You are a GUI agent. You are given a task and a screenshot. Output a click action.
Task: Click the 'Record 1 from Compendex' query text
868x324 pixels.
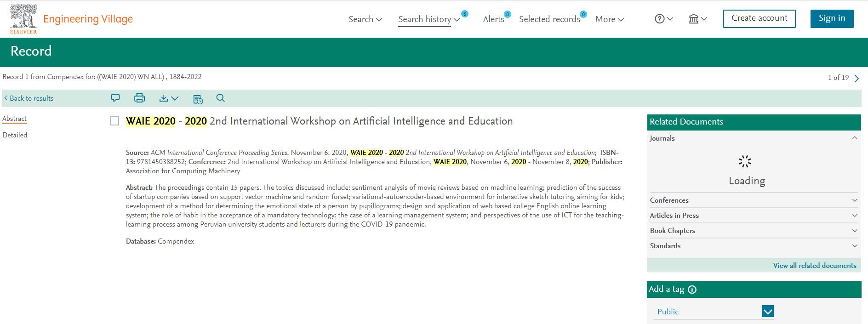pos(102,77)
